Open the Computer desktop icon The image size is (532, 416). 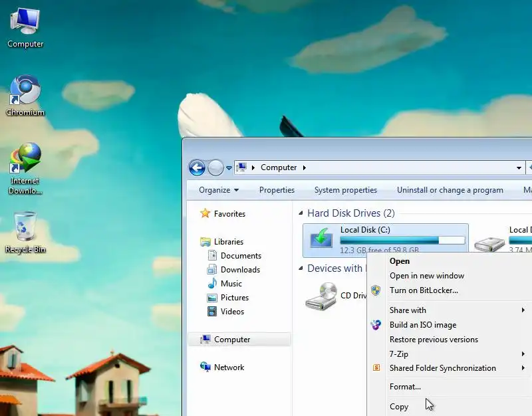click(25, 28)
